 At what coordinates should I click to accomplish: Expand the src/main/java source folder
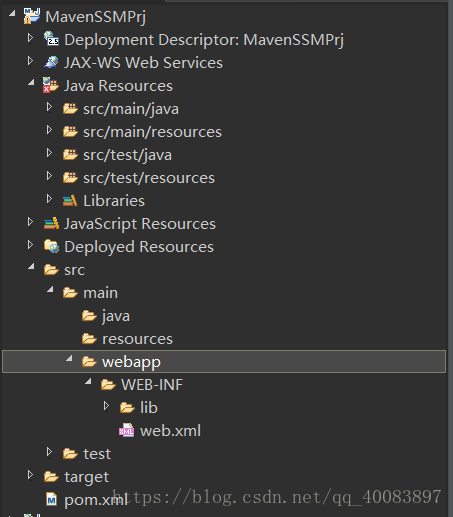(49, 107)
